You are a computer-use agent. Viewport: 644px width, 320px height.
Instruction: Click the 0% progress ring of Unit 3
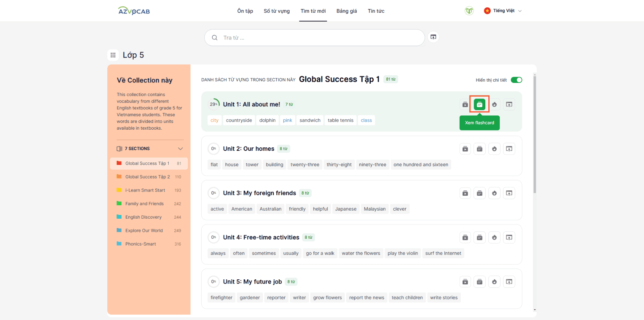pyautogui.click(x=214, y=193)
